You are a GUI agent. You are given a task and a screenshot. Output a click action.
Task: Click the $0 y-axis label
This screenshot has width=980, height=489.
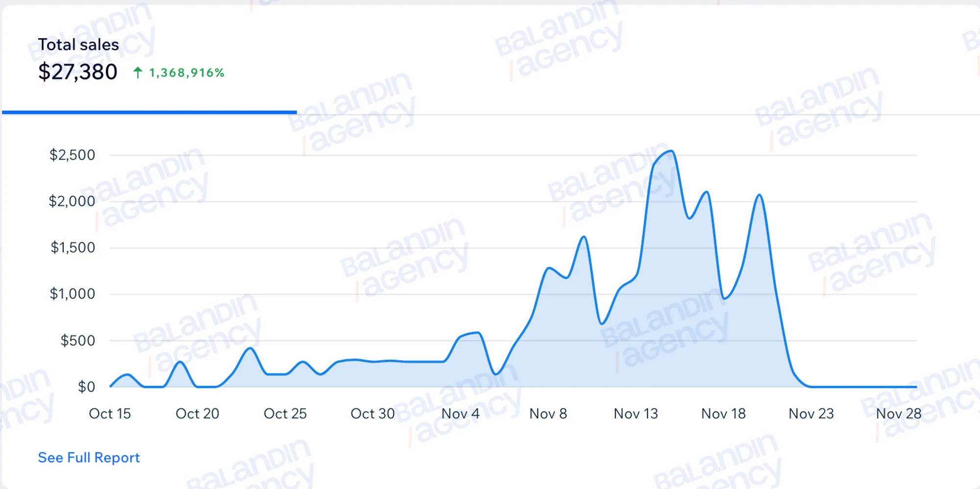(x=87, y=387)
